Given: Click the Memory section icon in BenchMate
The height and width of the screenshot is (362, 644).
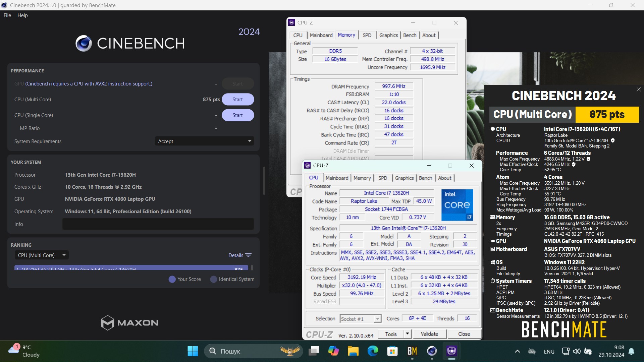Looking at the screenshot, I should (x=493, y=217).
